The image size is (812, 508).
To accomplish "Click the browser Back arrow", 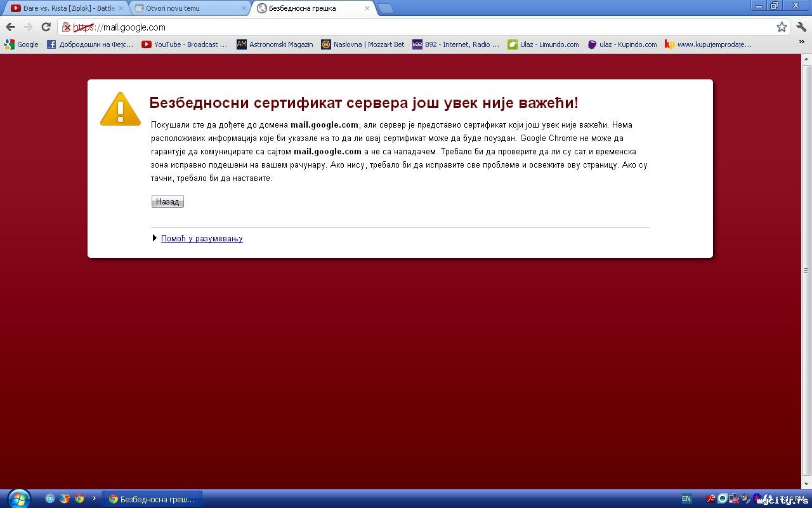I will 10,27.
